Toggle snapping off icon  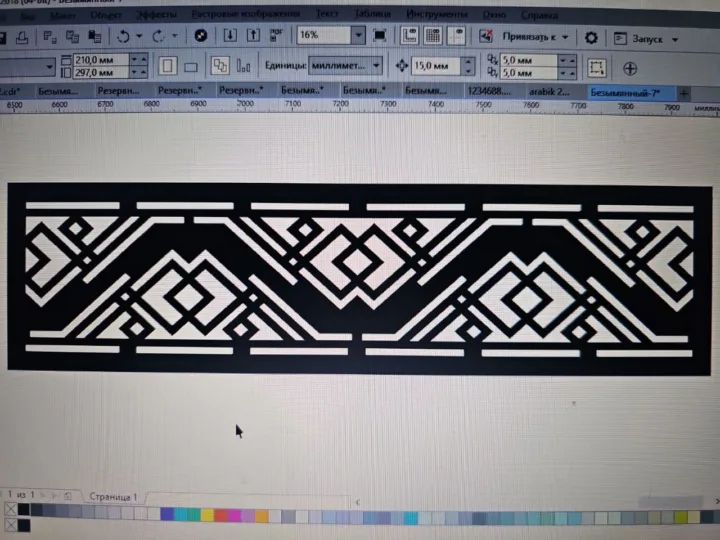tap(486, 36)
